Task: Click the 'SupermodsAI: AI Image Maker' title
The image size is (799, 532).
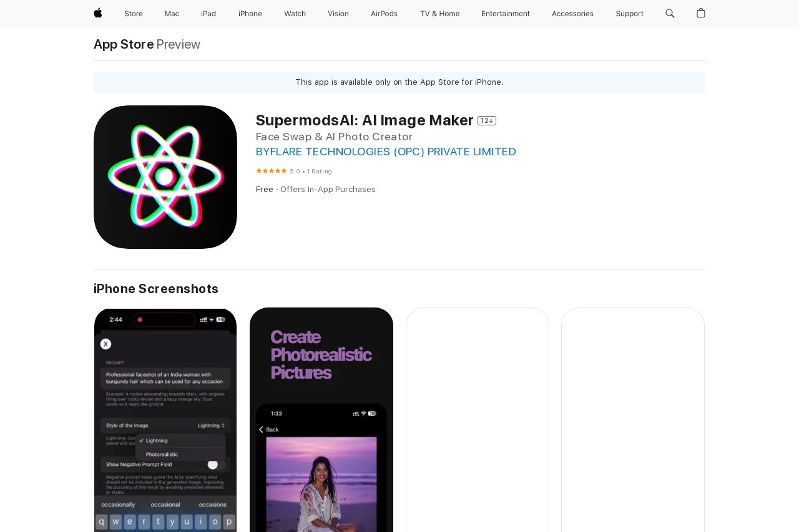Action: (x=365, y=120)
